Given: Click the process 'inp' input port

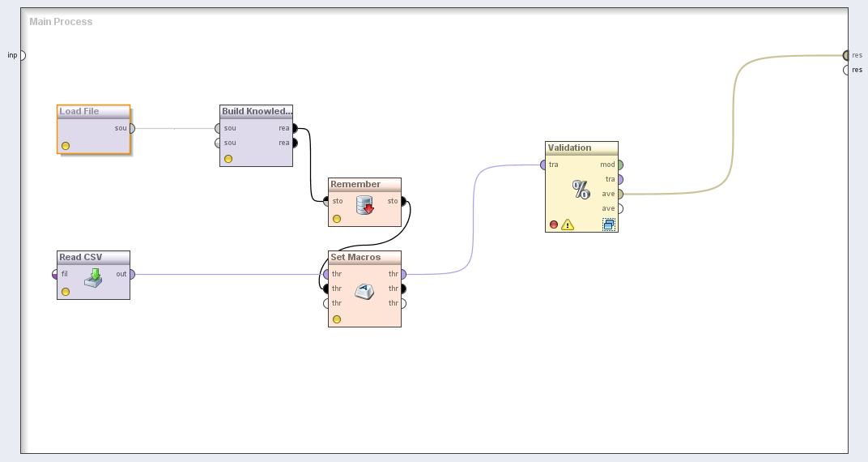Looking at the screenshot, I should (22, 55).
